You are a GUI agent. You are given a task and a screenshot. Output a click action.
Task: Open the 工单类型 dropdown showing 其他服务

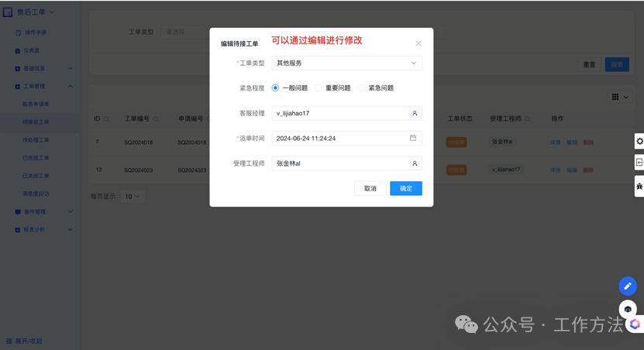(346, 63)
